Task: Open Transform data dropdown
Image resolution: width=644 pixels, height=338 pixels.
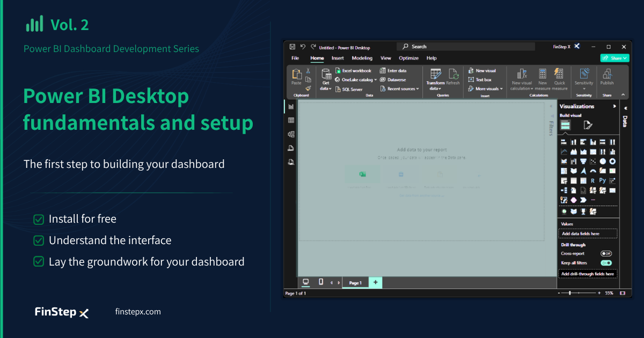Action: coord(435,86)
